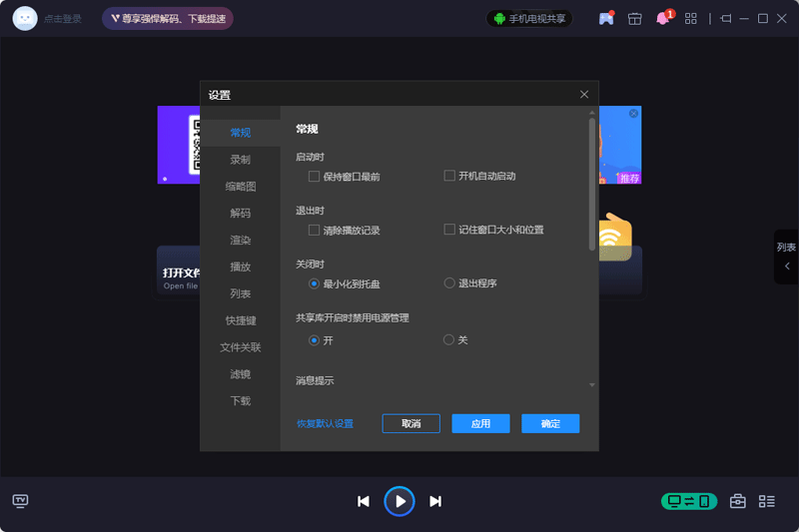Toggle the playlist icon at bottom right
This screenshot has height=532, width=799.
click(x=767, y=501)
